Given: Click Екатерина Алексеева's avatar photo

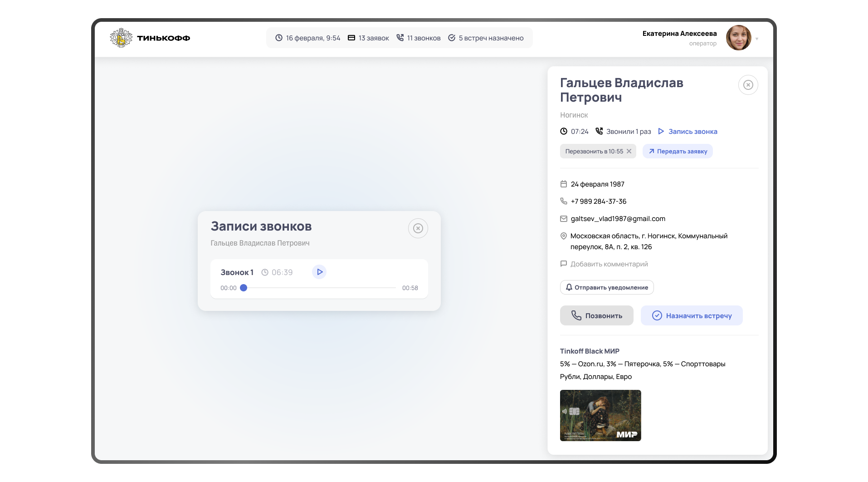Looking at the screenshot, I should 738,38.
